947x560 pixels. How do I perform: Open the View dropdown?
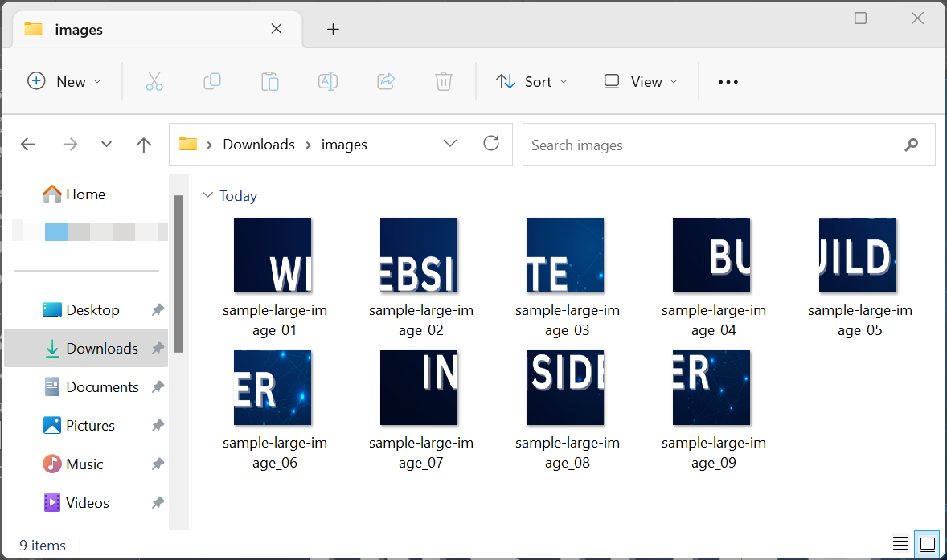tap(639, 81)
